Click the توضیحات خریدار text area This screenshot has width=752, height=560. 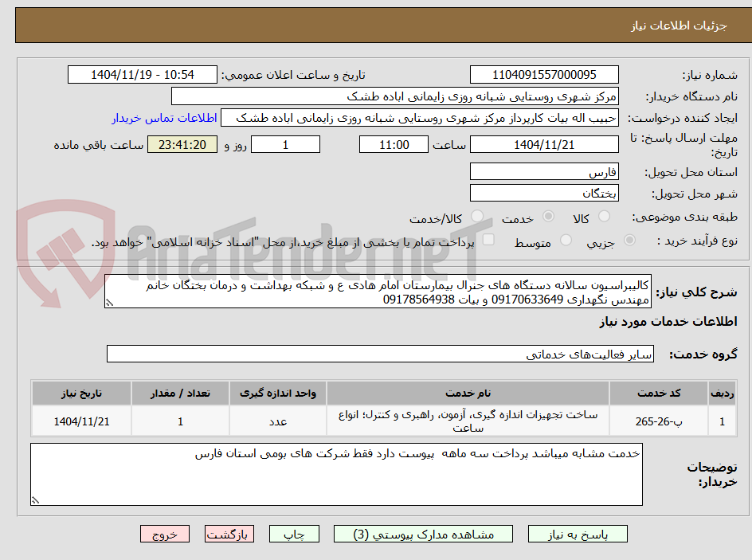click(x=336, y=474)
